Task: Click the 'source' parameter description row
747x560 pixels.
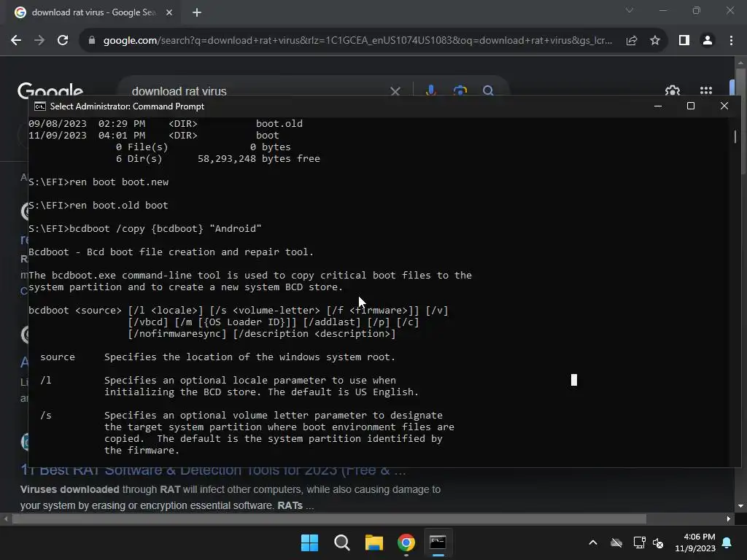Action: pos(217,357)
